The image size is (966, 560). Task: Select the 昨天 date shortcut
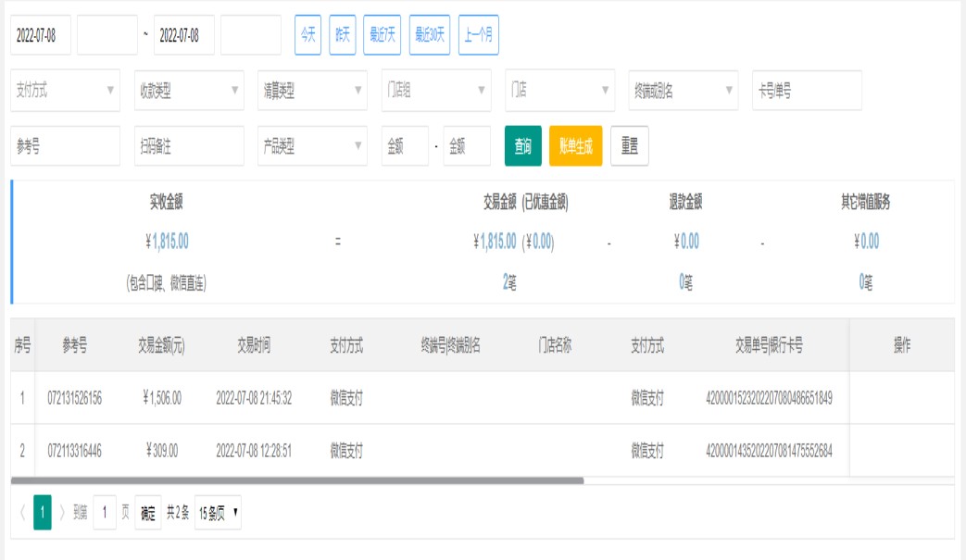click(343, 35)
